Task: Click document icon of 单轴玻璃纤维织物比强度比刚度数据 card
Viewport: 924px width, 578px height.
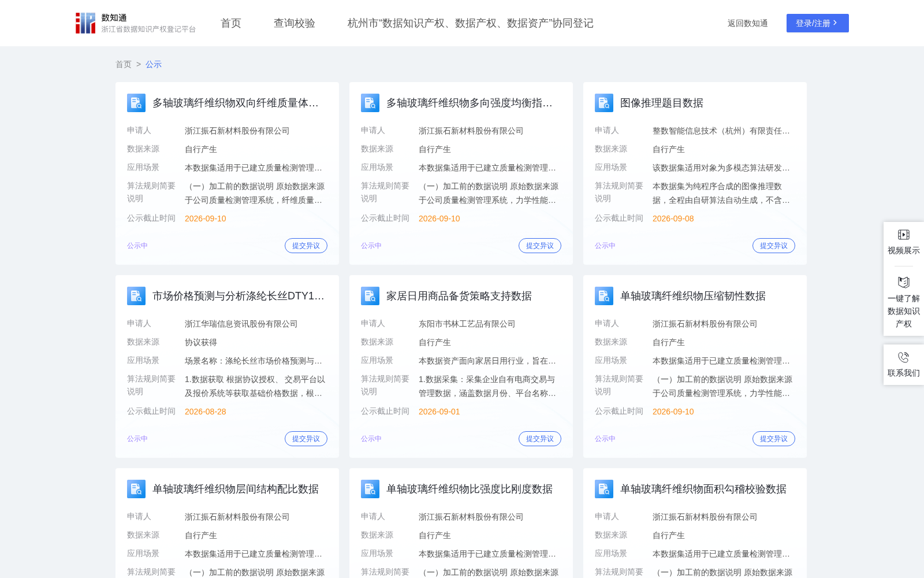Action: click(370, 489)
